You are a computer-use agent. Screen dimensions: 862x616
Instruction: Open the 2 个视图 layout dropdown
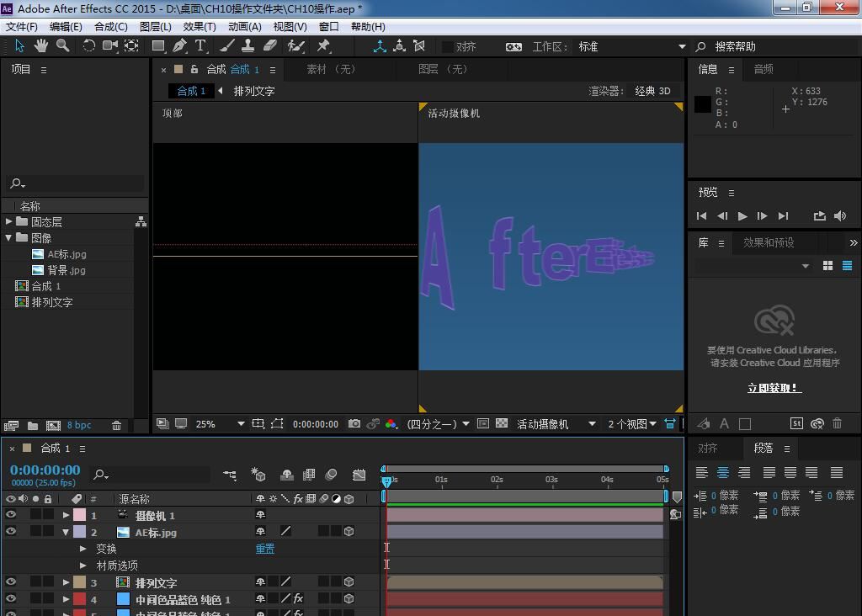(632, 423)
